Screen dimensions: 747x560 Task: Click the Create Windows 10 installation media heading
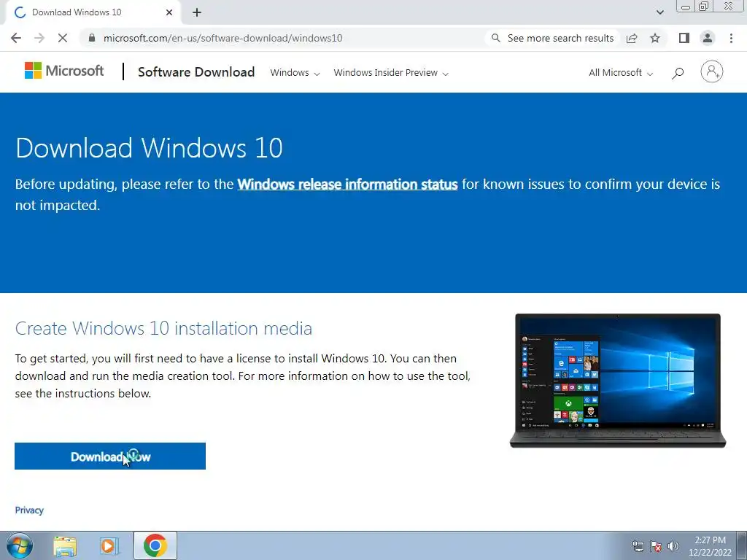pos(163,329)
